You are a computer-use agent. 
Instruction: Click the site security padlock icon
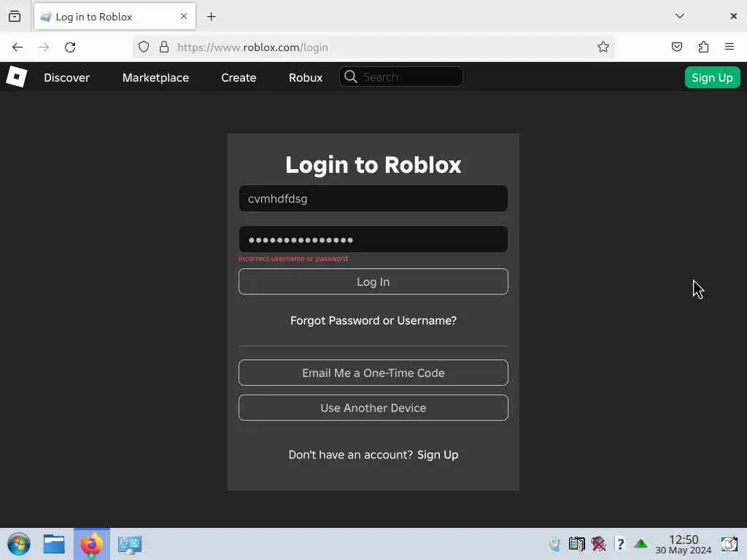click(164, 47)
